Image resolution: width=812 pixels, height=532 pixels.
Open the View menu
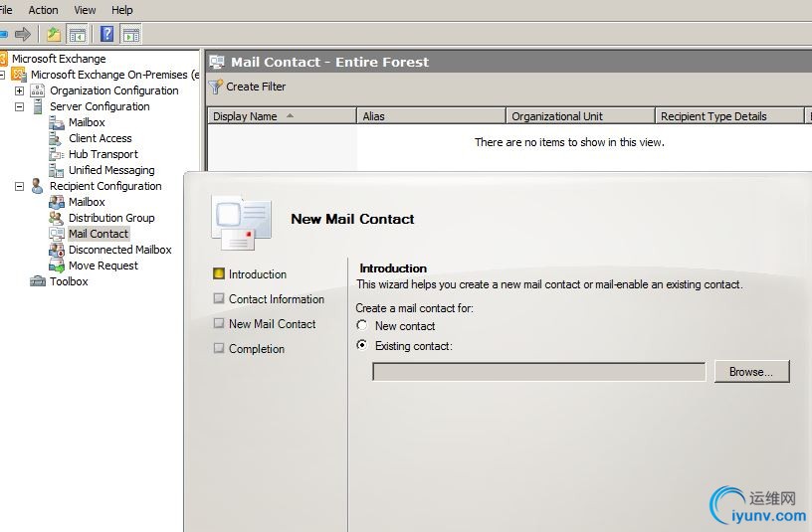tap(85, 10)
